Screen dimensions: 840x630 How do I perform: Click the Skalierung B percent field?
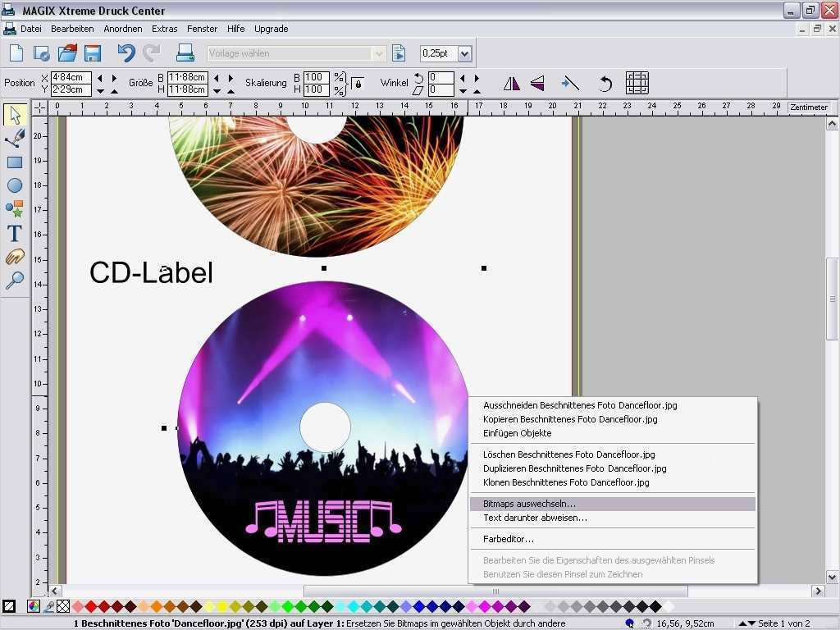tap(316, 77)
